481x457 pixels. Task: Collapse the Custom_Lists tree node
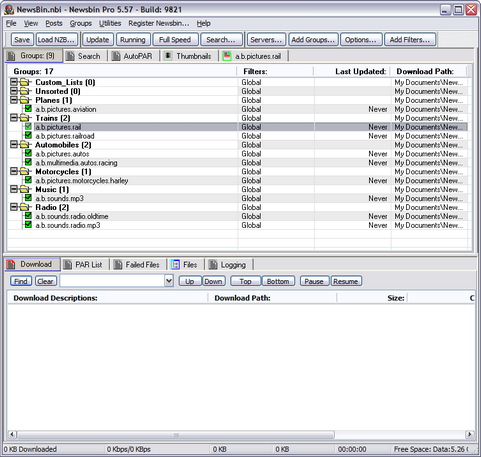[14, 82]
